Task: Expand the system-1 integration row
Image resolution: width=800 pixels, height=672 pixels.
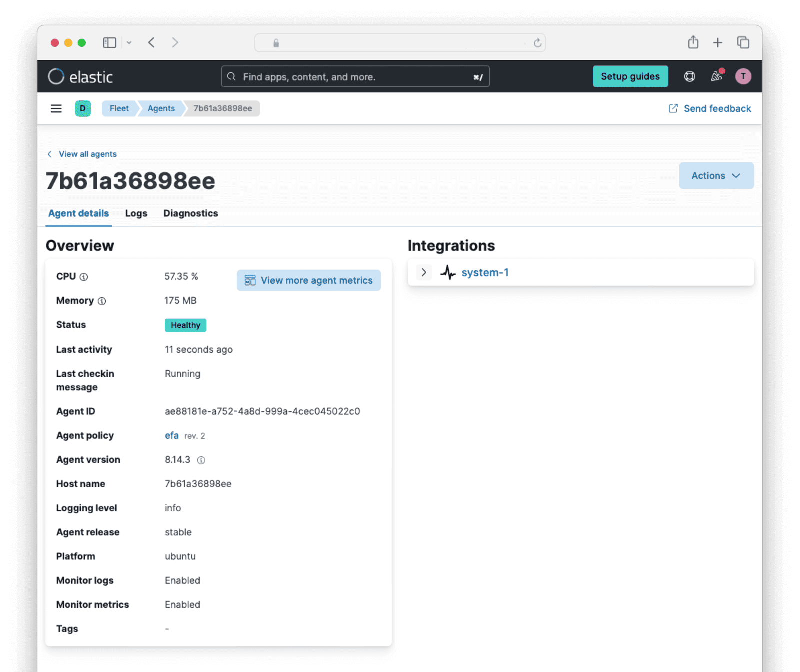Action: [x=424, y=272]
